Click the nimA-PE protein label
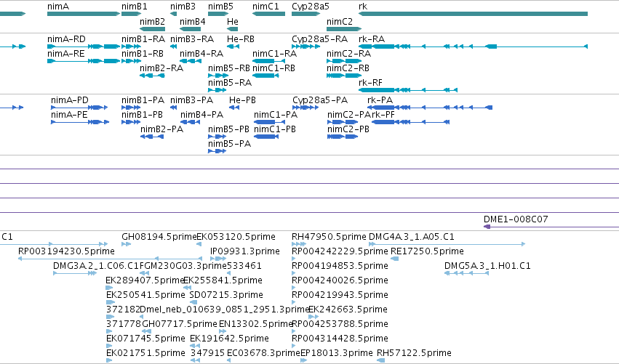619x364 pixels. click(70, 115)
